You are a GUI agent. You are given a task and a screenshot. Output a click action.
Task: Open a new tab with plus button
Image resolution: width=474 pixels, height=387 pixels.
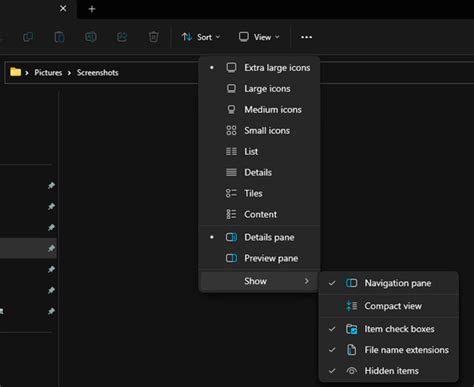point(92,9)
